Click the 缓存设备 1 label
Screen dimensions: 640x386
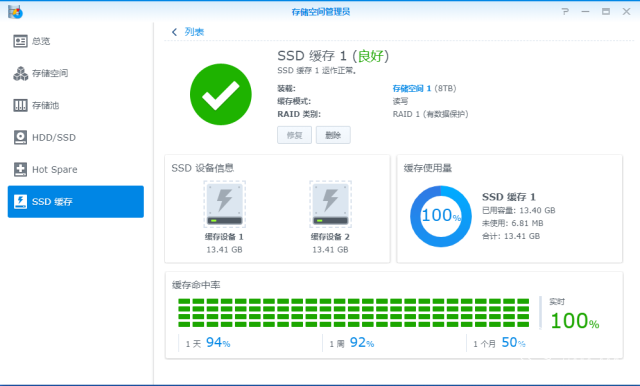click(x=224, y=237)
